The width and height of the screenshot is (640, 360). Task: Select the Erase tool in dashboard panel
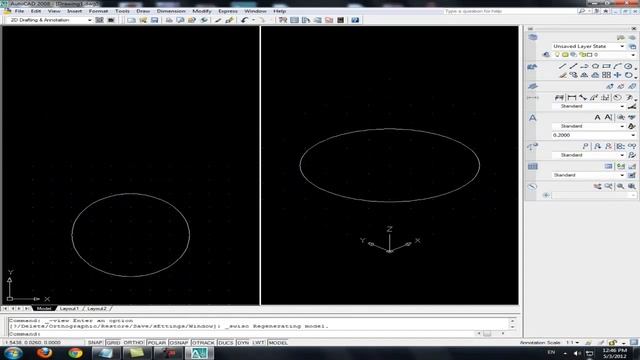pos(562,75)
